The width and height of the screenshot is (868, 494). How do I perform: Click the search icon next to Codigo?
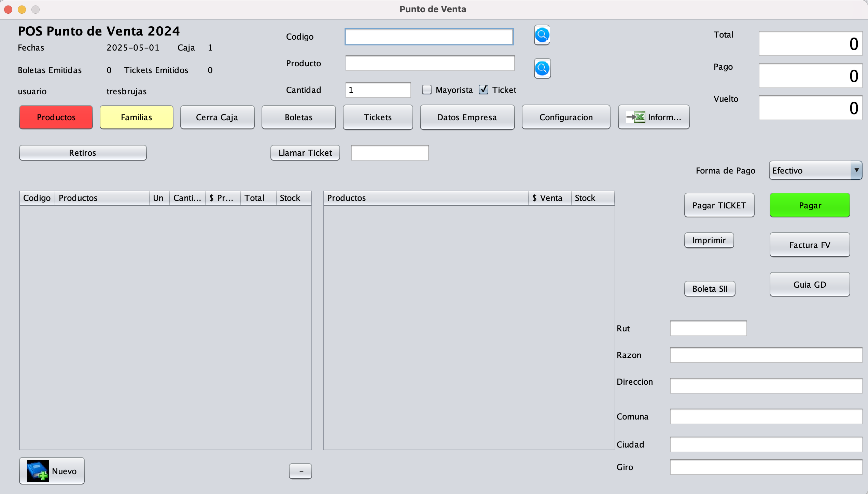click(x=542, y=35)
